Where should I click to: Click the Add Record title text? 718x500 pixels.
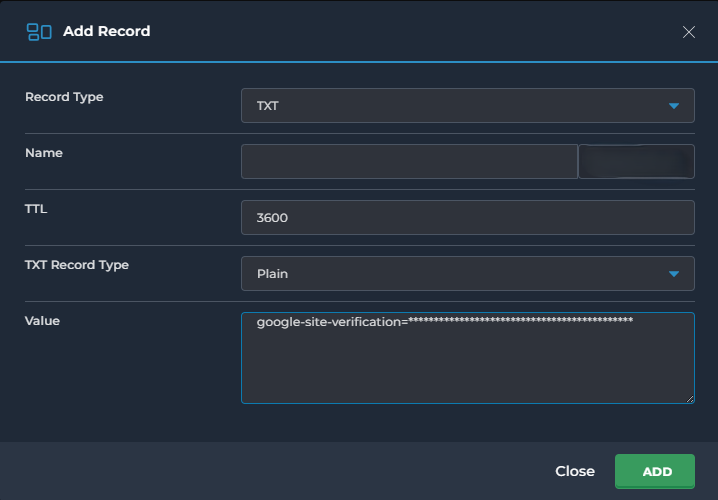107,31
